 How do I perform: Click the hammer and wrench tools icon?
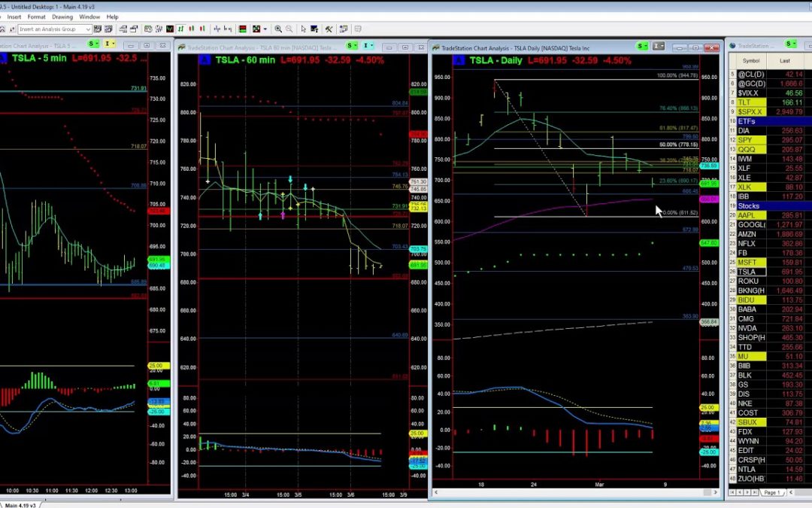[329, 29]
